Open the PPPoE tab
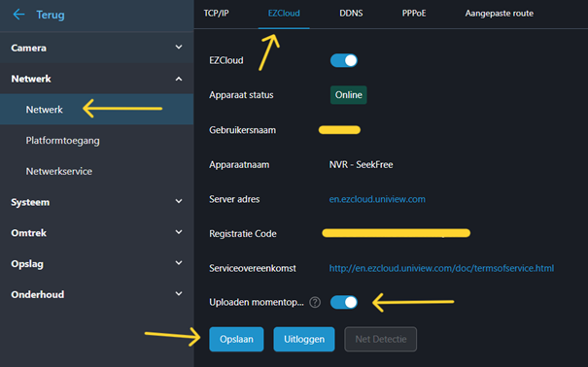Image resolution: width=588 pixels, height=367 pixels. [414, 14]
